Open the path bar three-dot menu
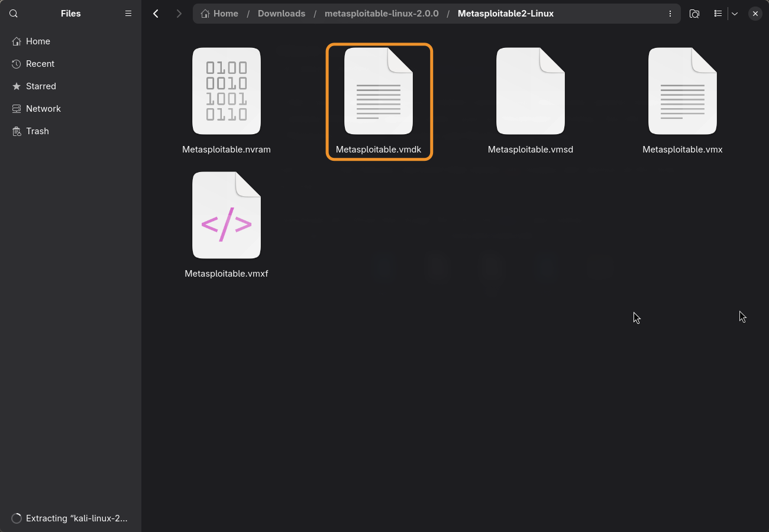Image resolution: width=769 pixels, height=532 pixels. click(670, 14)
